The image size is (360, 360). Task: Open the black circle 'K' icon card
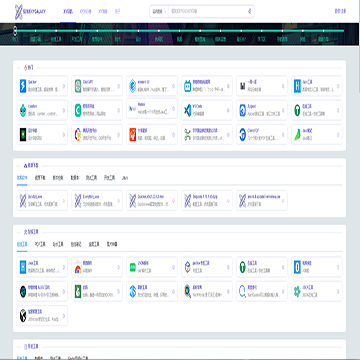pos(42,316)
